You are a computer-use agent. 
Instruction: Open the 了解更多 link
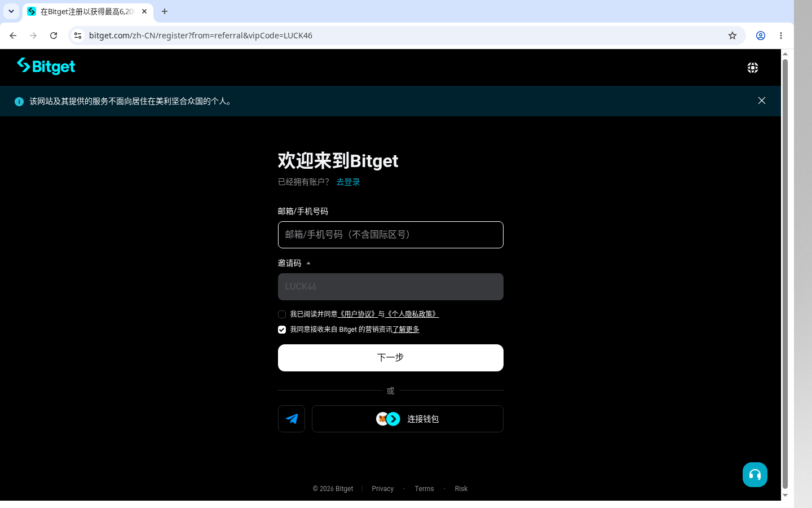406,330
